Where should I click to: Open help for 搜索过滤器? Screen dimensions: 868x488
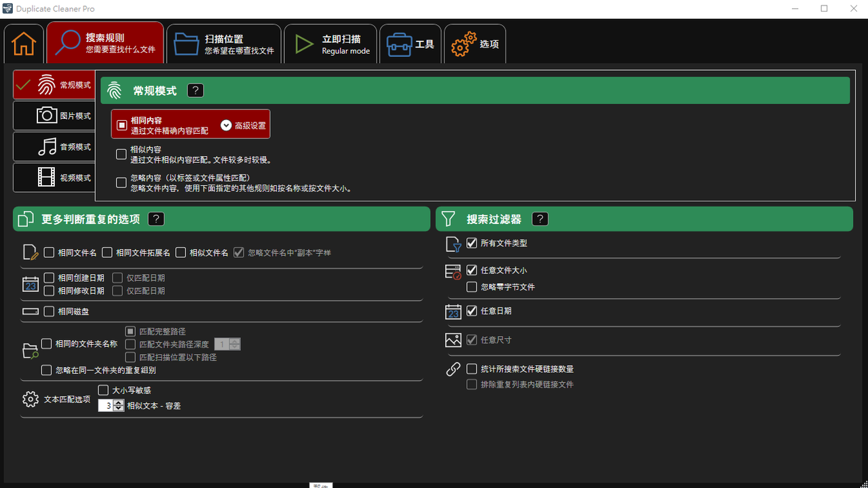point(540,219)
